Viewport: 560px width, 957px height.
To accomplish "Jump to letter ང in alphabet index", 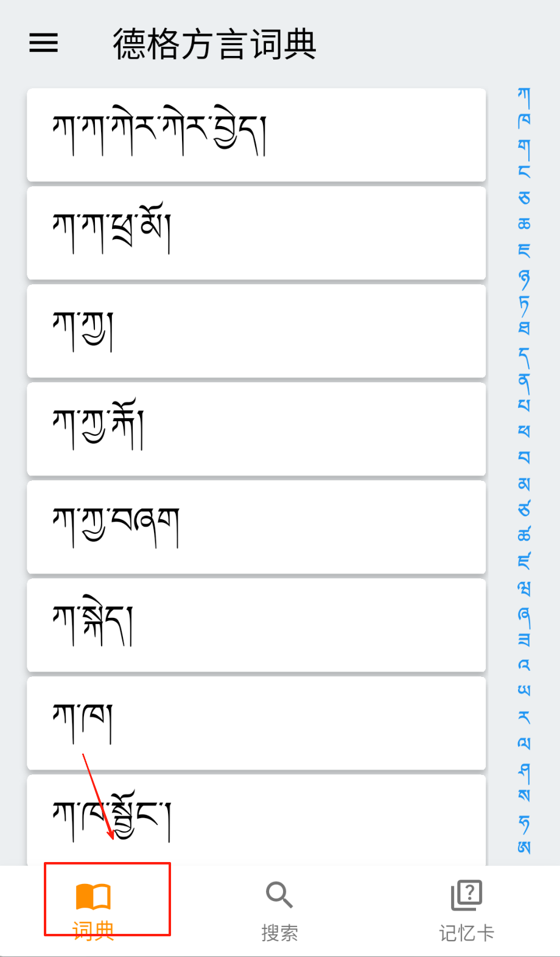I will pyautogui.click(x=524, y=172).
